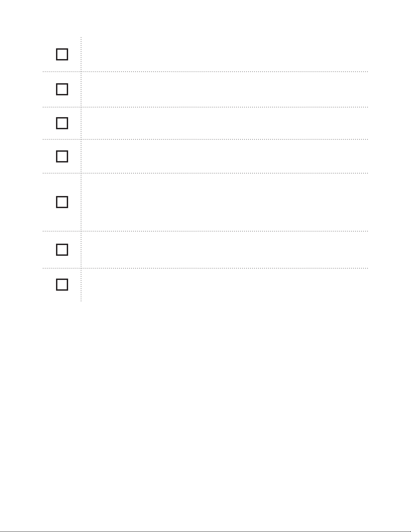The height and width of the screenshot is (532, 411).
Task: Click the dotted divider below the tallest row
Action: [225, 231]
